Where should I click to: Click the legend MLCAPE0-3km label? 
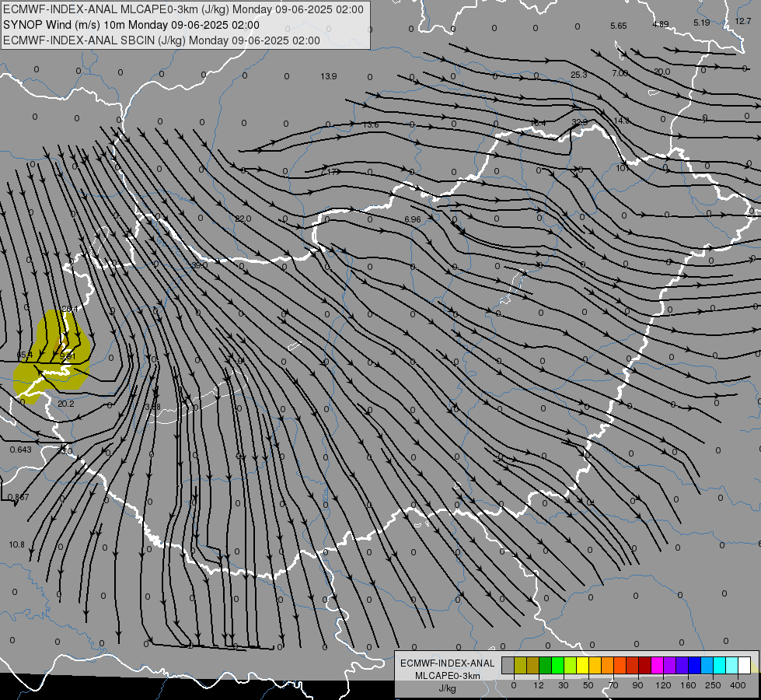pyautogui.click(x=448, y=676)
